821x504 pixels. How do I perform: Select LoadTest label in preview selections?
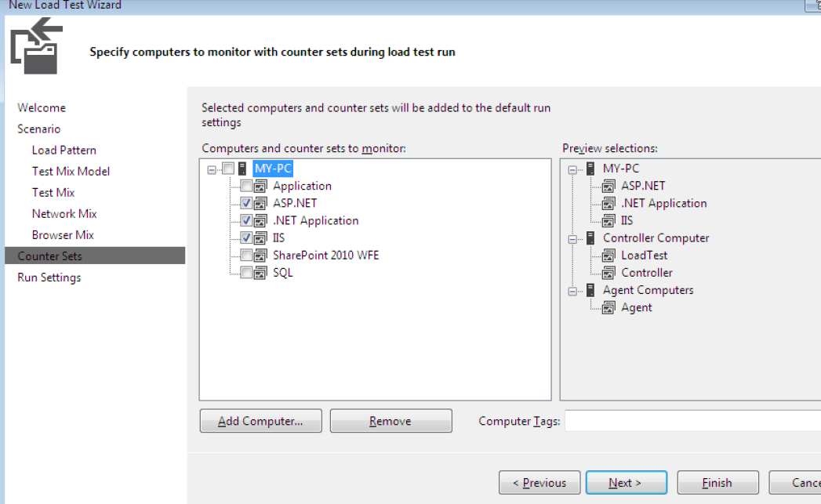[644, 256]
